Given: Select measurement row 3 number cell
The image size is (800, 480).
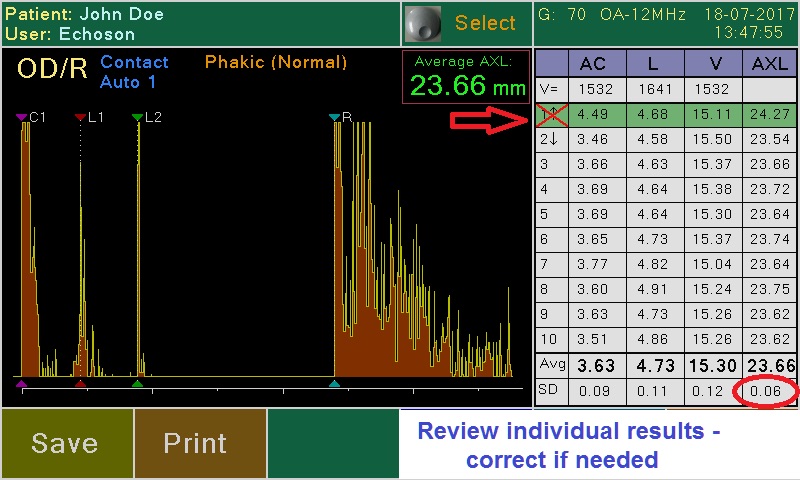Looking at the screenshot, I should point(552,164).
